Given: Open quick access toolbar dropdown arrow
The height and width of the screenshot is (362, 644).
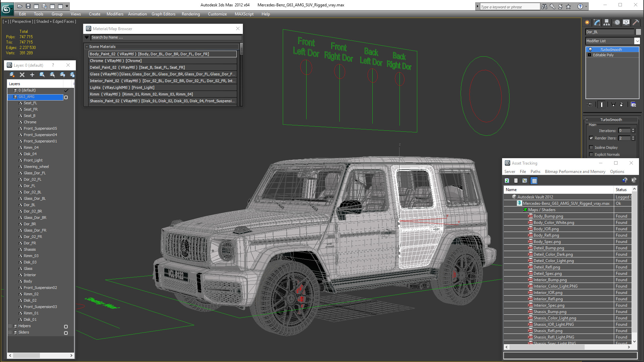Looking at the screenshot, I should pyautogui.click(x=67, y=6).
